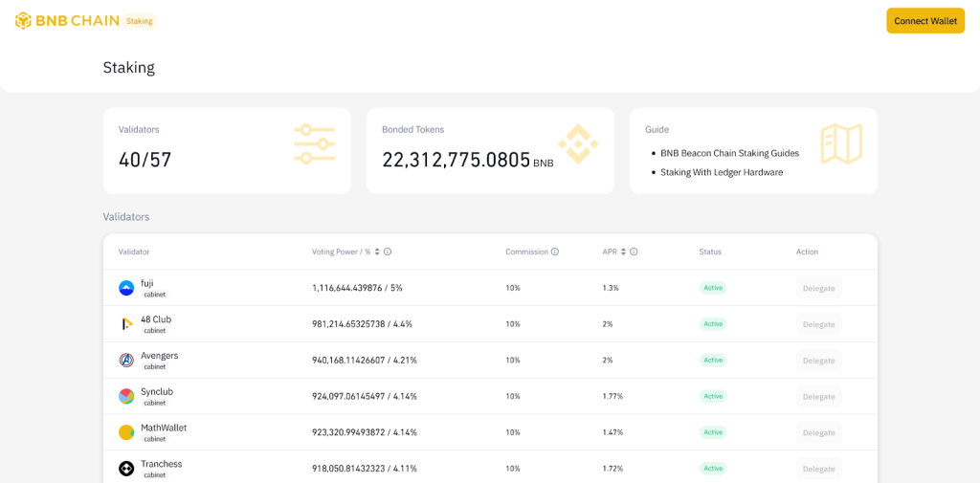Image resolution: width=980 pixels, height=483 pixels.
Task: Click the APR info icon
Action: click(634, 252)
